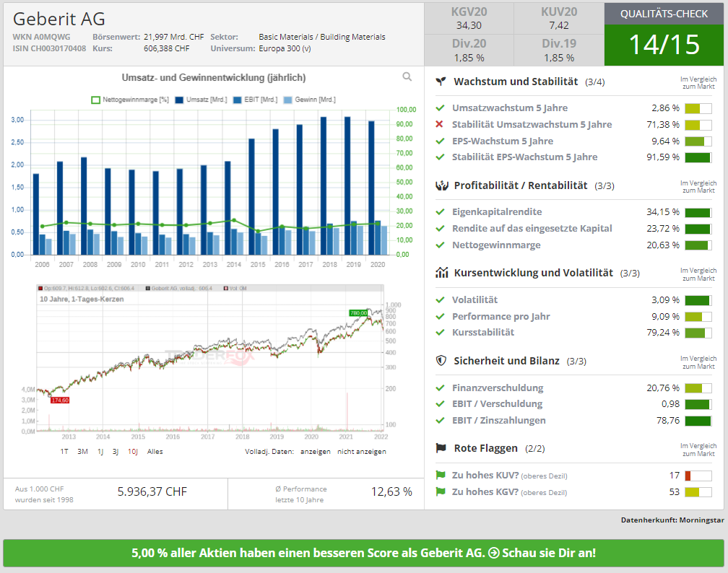
Task: Click the chart icon beside Kursentwicklung und Volatilität
Action: click(x=441, y=272)
